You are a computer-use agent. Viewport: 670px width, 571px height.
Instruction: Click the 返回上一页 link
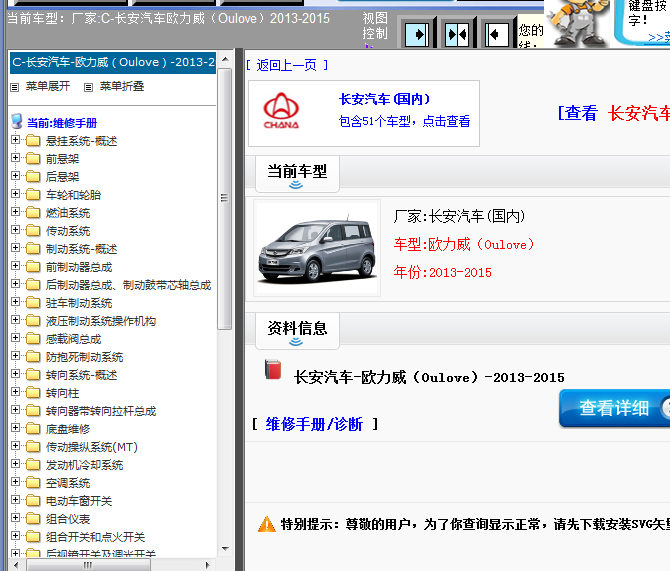[287, 65]
